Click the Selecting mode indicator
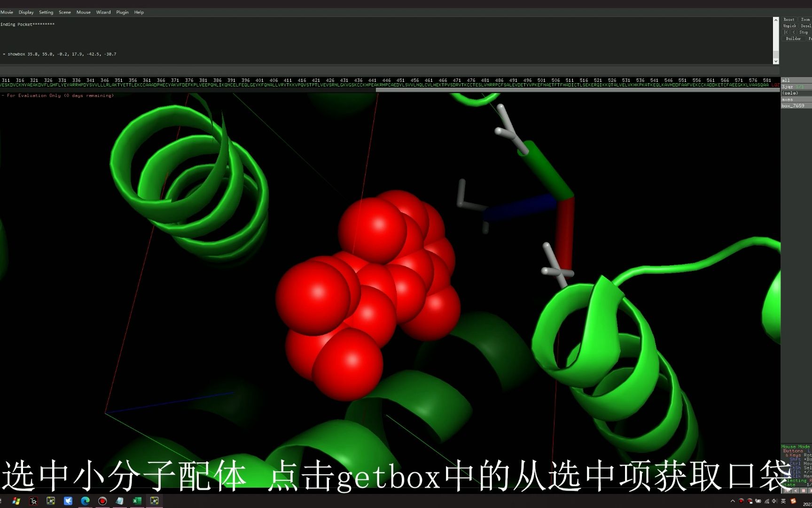 point(796,481)
